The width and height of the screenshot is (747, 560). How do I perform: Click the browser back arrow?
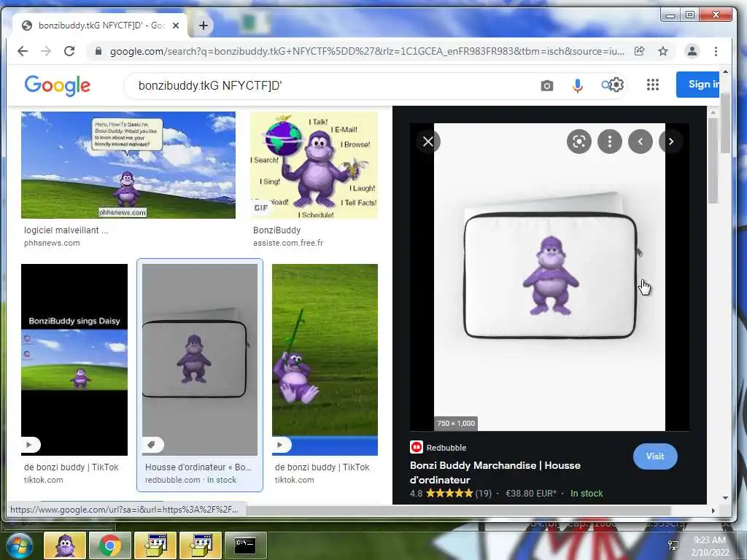(x=23, y=51)
